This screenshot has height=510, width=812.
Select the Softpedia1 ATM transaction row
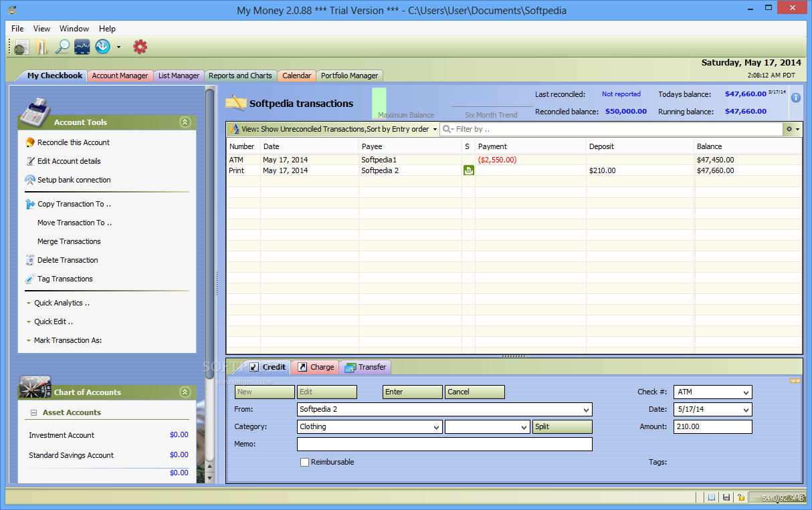pyautogui.click(x=514, y=160)
